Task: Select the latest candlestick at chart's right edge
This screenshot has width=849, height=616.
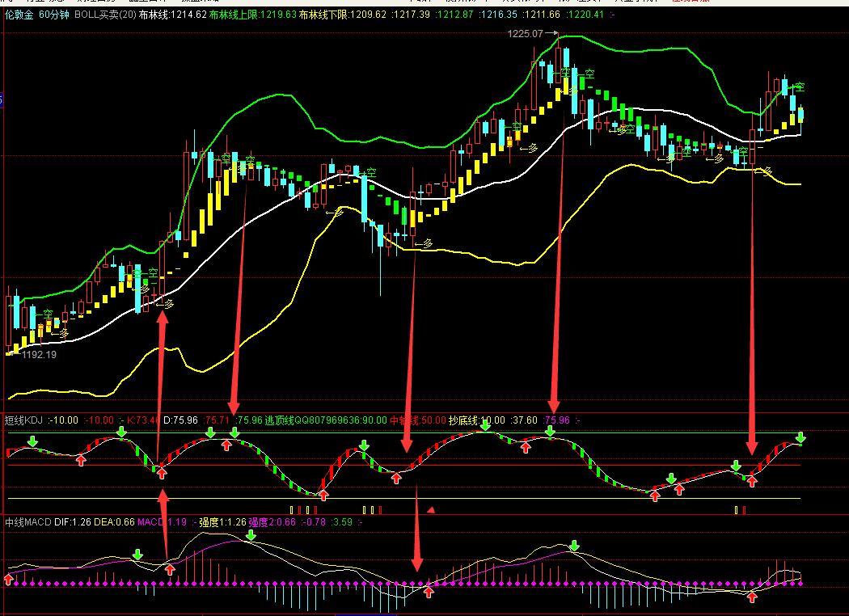Action: click(x=800, y=116)
